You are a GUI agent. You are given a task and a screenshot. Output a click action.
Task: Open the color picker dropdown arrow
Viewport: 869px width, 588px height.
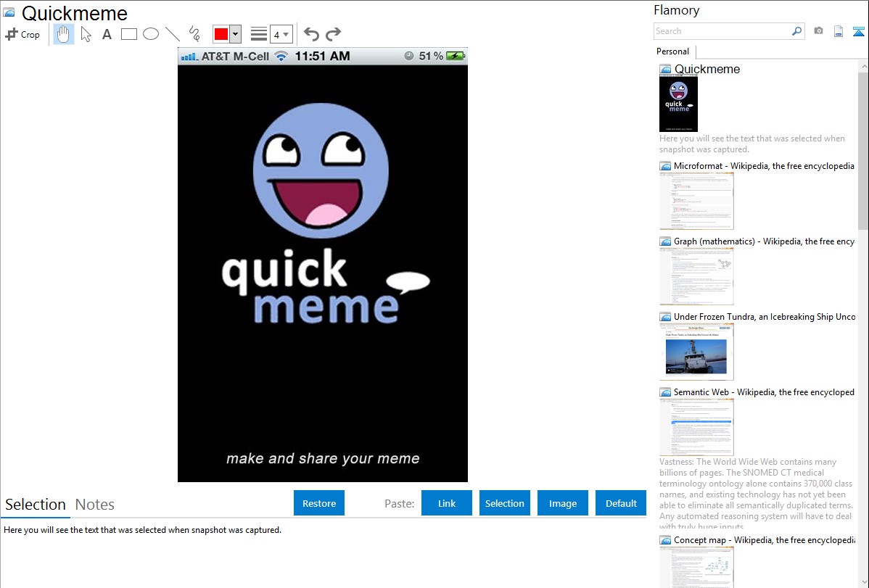point(235,34)
